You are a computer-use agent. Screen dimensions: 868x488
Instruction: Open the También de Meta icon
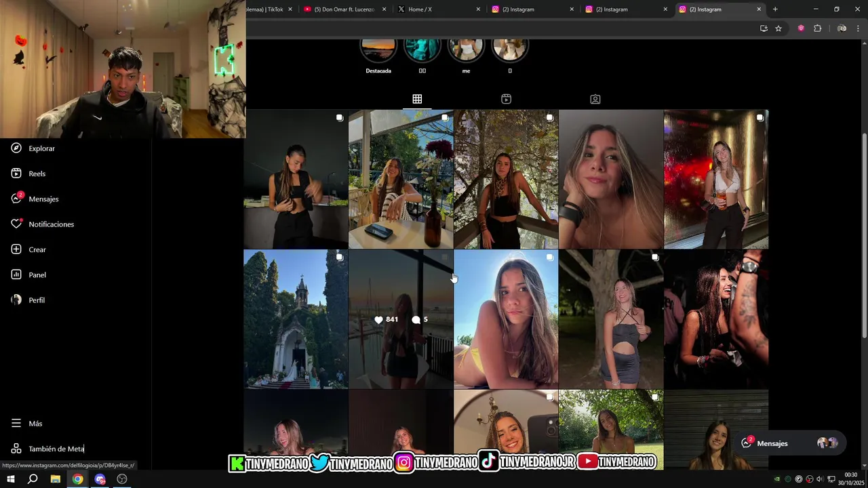tap(16, 449)
